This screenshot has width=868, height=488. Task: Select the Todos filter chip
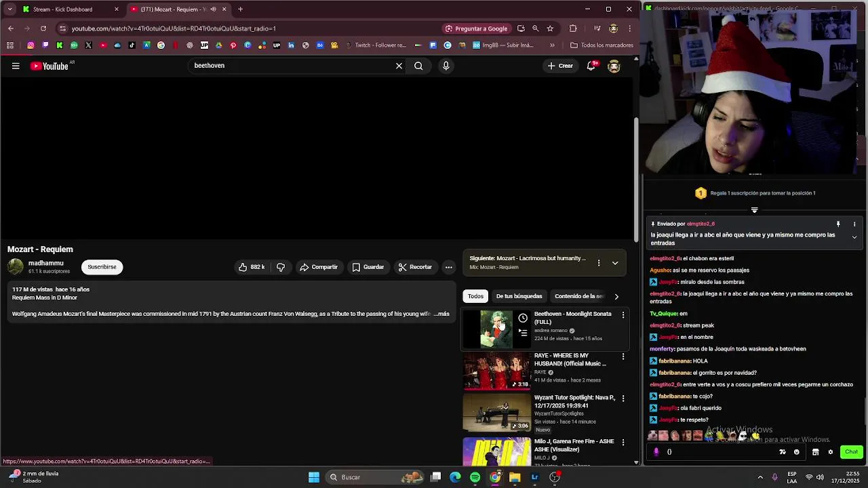(475, 296)
